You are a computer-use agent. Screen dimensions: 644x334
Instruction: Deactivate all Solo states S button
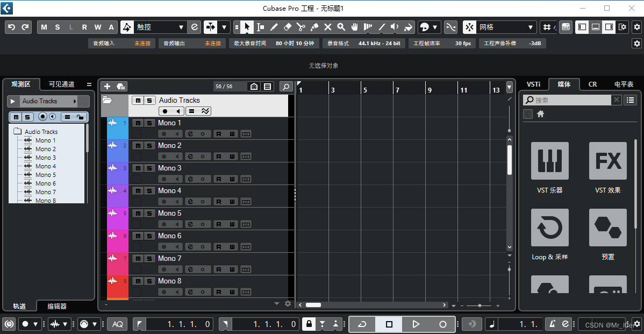click(58, 27)
